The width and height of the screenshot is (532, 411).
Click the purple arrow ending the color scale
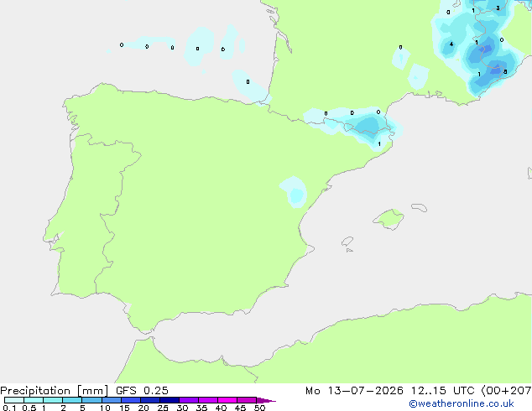tap(266, 400)
